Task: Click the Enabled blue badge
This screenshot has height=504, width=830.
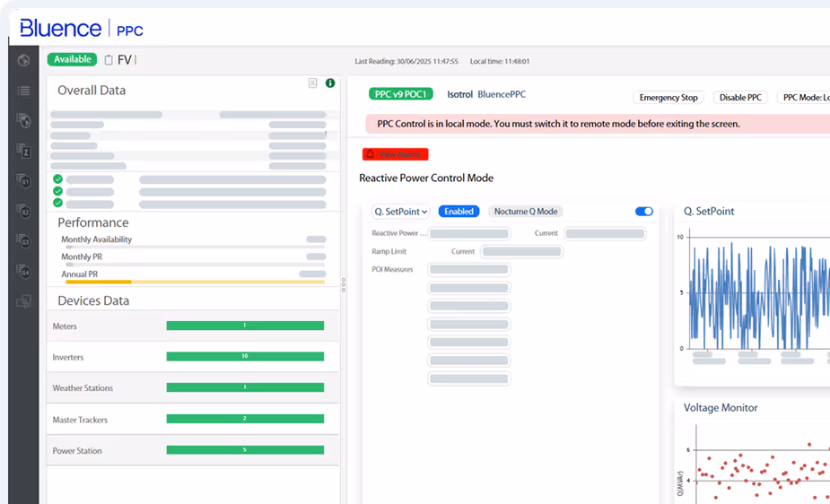Action: (459, 212)
